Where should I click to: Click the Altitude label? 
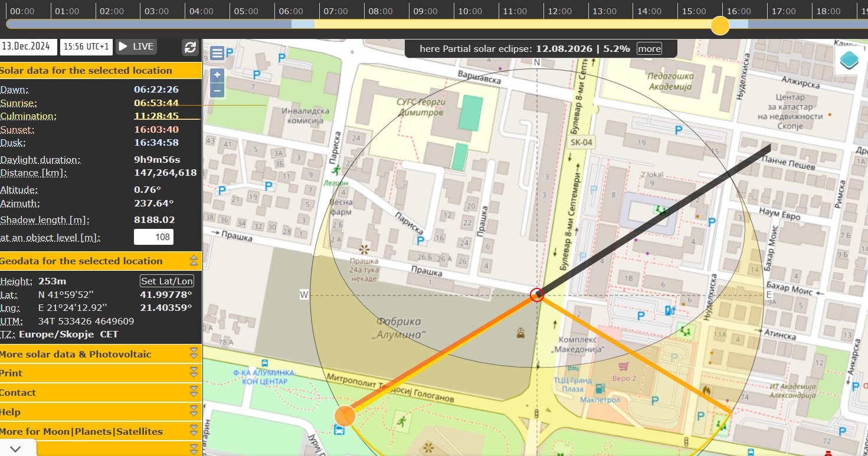(19, 191)
